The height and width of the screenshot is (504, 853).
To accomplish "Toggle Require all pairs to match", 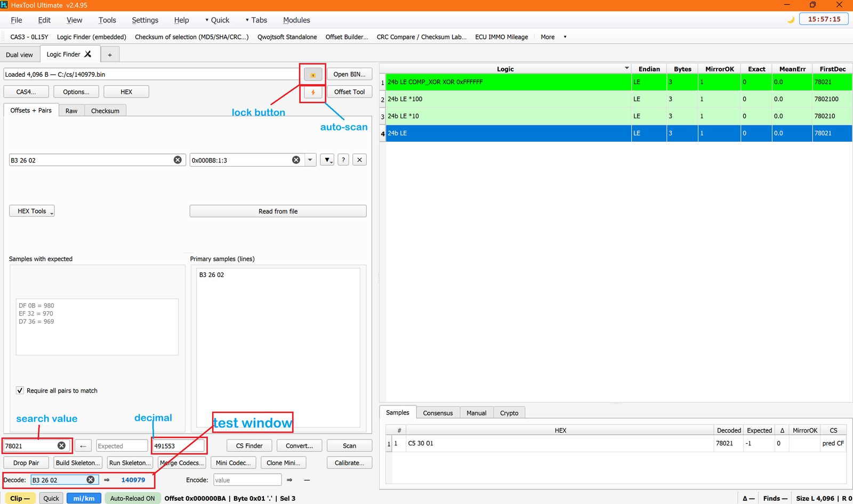I will click(x=20, y=391).
